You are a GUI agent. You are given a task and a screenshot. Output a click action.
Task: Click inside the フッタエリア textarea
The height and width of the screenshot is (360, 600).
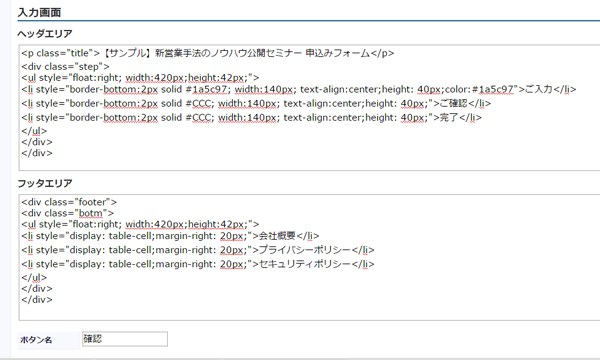[x=309, y=257]
